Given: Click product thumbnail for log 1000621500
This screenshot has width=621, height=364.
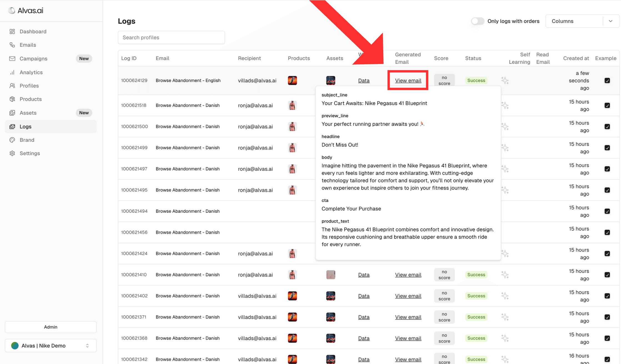Looking at the screenshot, I should coord(292,127).
